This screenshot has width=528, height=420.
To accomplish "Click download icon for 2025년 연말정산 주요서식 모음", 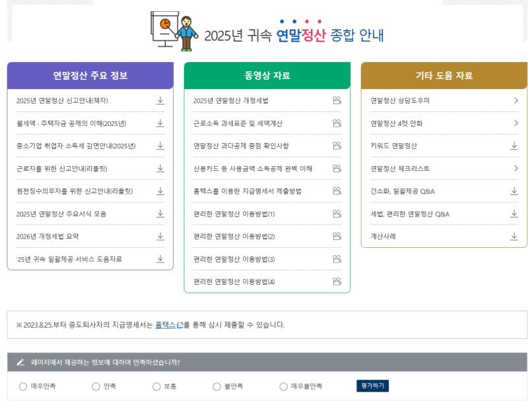I will click(160, 214).
